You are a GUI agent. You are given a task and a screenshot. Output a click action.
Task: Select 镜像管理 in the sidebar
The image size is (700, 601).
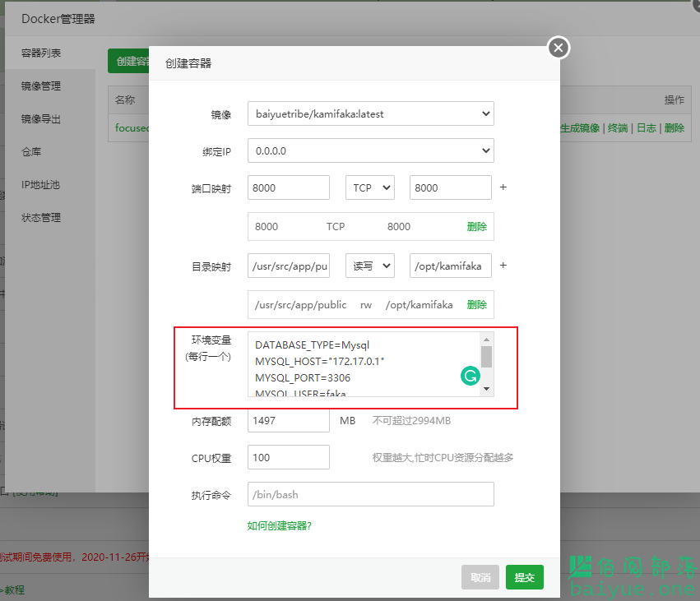tap(41, 86)
